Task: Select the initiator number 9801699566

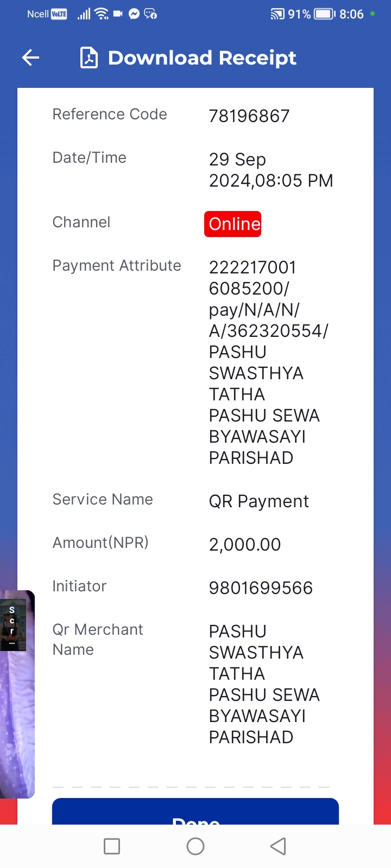Action: [261, 588]
